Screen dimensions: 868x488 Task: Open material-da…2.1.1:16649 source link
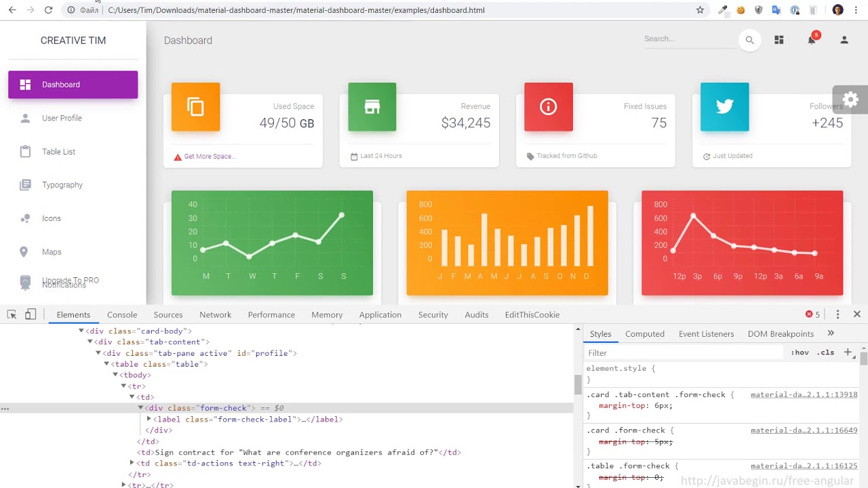coord(804,430)
